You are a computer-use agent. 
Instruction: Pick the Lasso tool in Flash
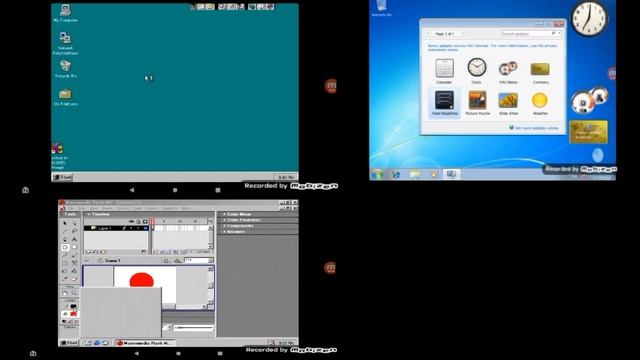[74, 231]
